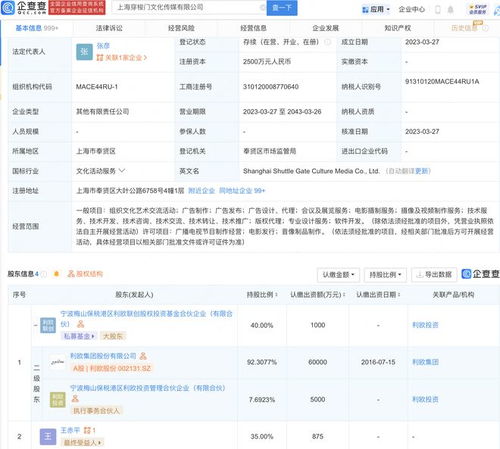Expand the 最终受益人 tag
The image size is (500, 449).
tap(82, 443)
